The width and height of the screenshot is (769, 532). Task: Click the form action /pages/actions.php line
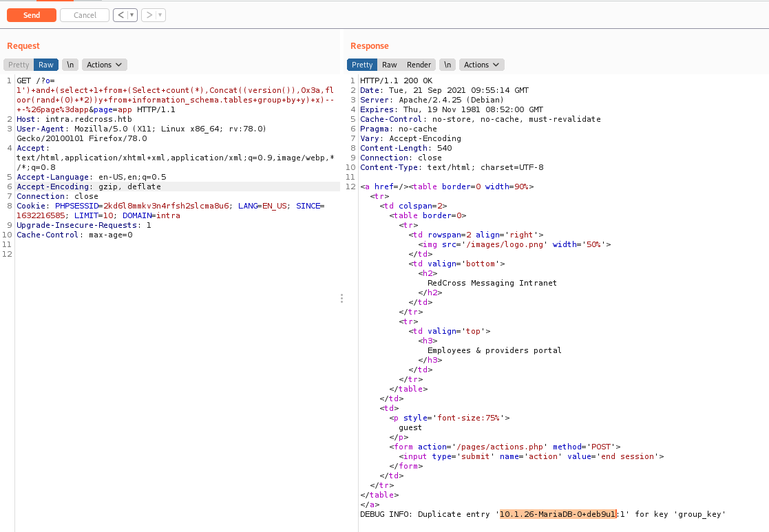coord(505,447)
